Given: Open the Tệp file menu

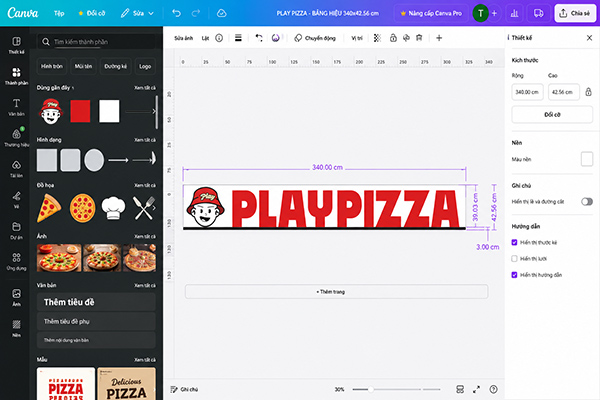Looking at the screenshot, I should 59,13.
